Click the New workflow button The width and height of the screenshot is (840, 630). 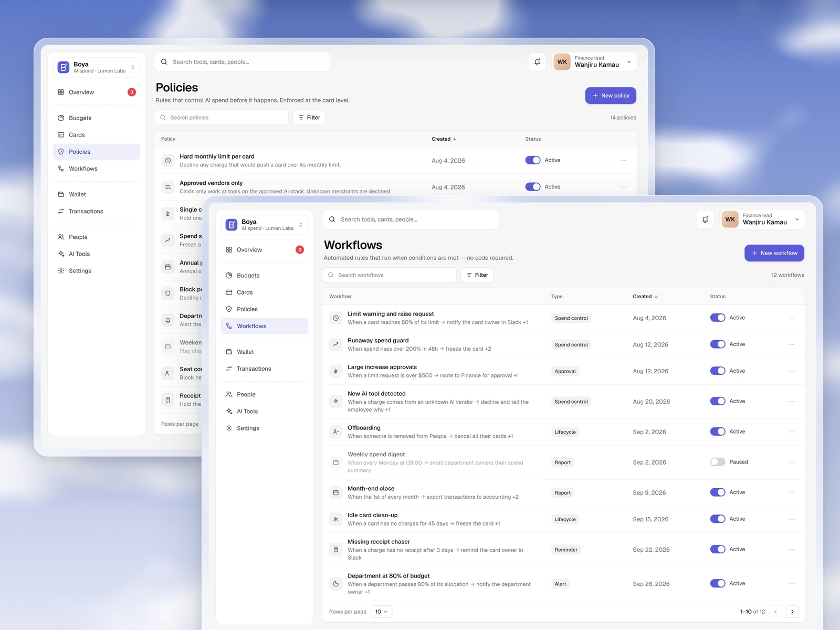click(x=774, y=253)
